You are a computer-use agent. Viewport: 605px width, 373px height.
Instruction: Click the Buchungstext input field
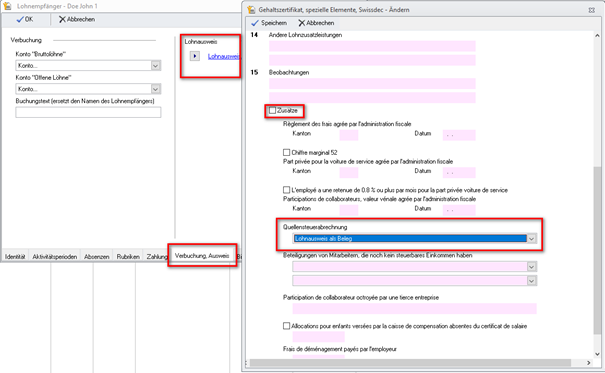click(x=88, y=112)
